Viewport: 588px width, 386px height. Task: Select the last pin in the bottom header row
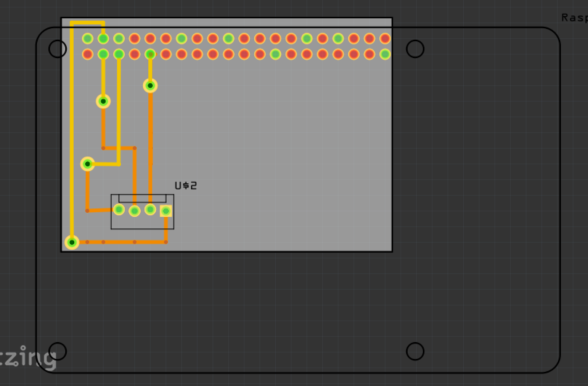click(x=385, y=54)
